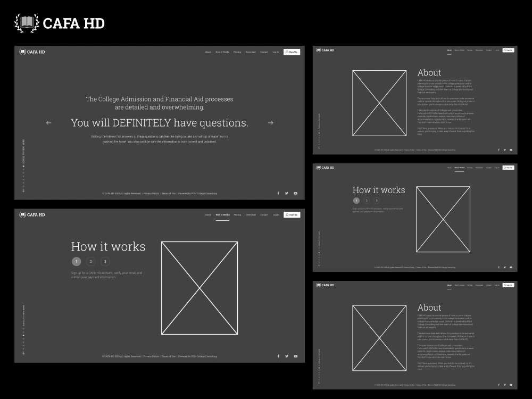
Task: Click Sign Up button in top About wireframe
Action: click(x=508, y=50)
